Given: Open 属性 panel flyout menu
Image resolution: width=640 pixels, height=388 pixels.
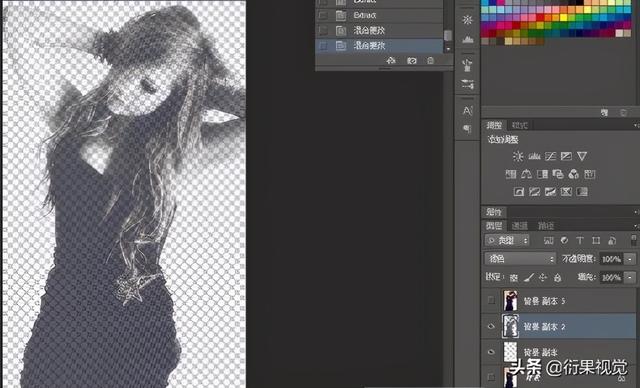Looking at the screenshot, I should coord(636,212).
